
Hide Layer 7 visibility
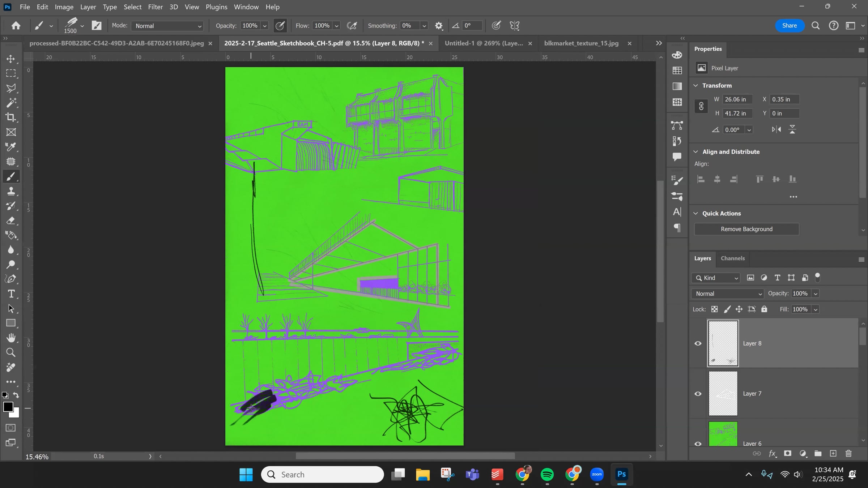click(x=698, y=394)
